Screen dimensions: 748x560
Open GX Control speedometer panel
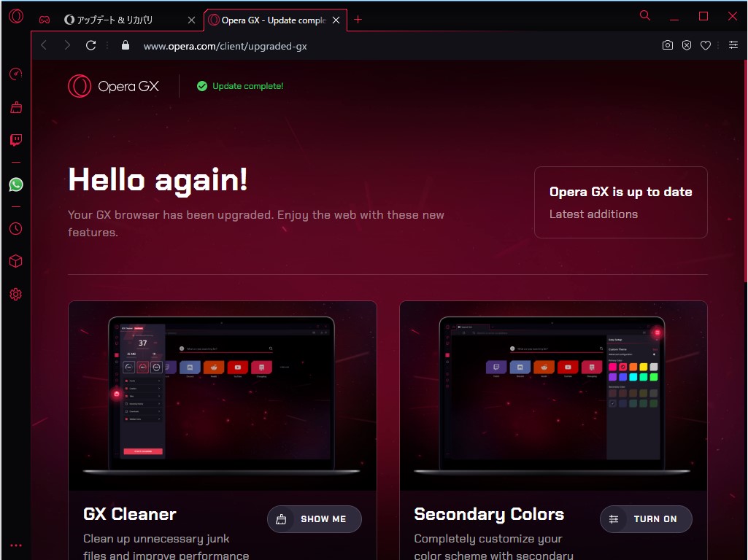(x=16, y=74)
